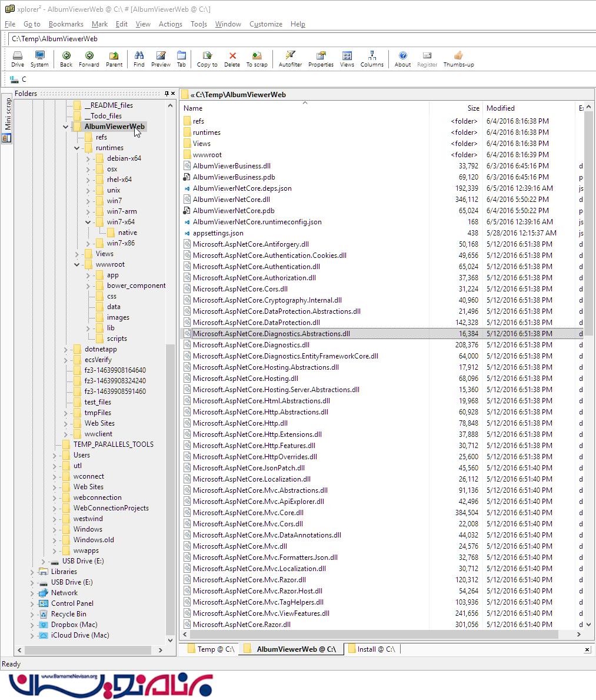This screenshot has width=596, height=700.
Task: Select appsettings.json file
Action: click(x=218, y=233)
